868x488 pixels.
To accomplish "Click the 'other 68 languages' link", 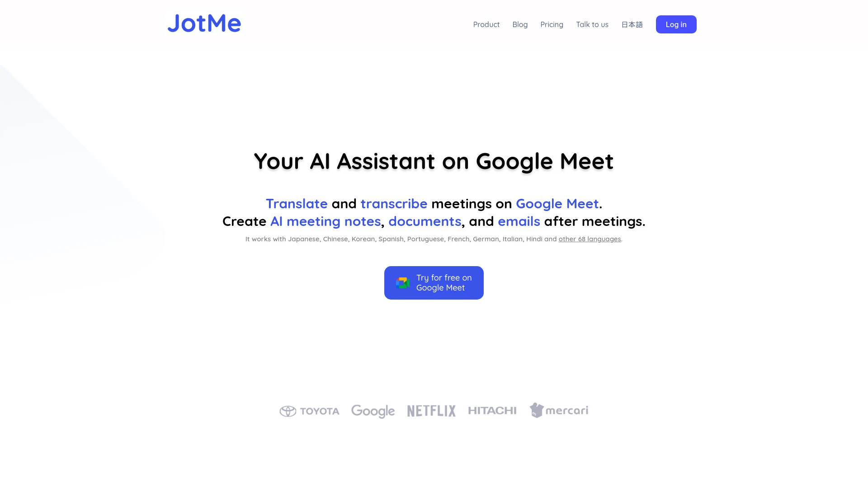I will 590,239.
